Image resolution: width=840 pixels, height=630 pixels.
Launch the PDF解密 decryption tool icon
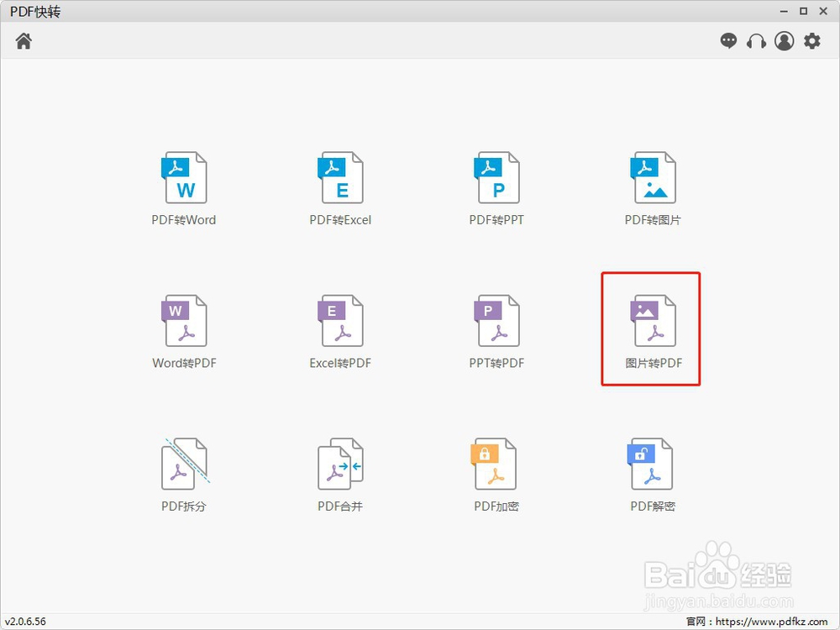[650, 464]
